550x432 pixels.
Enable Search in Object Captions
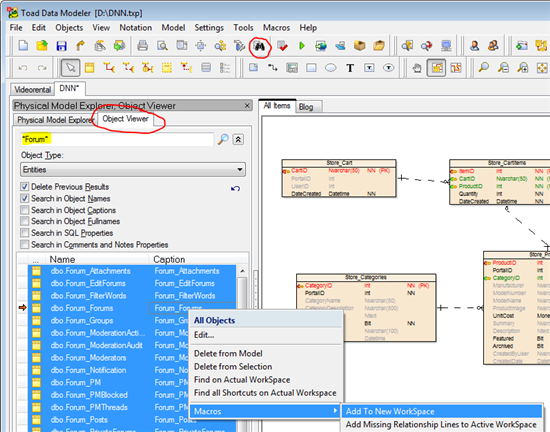(25, 210)
